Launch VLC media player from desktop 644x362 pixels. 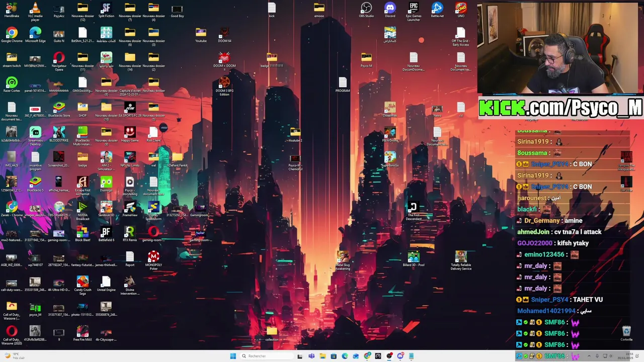(x=35, y=12)
